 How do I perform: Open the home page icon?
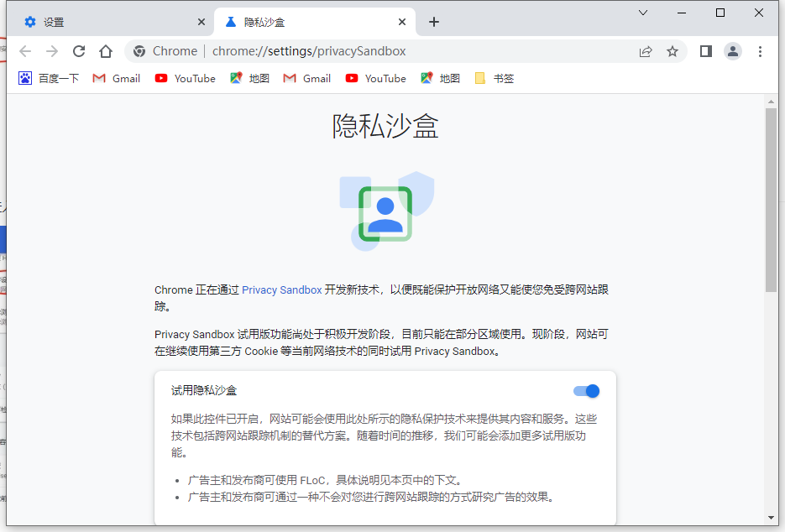click(x=106, y=51)
